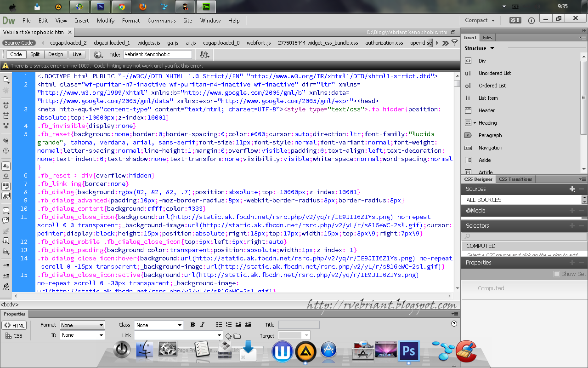Open the authorization.css related file
The width and height of the screenshot is (588, 368).
[x=384, y=43]
